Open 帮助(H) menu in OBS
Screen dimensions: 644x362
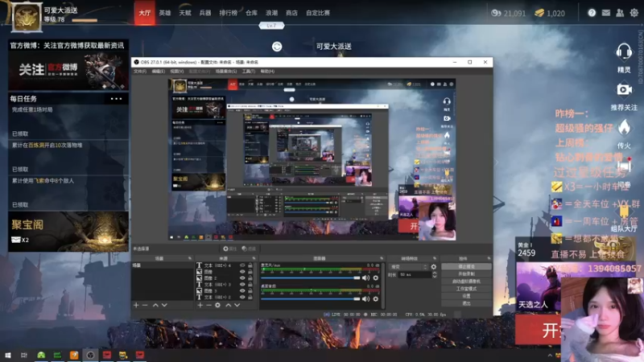pos(267,72)
